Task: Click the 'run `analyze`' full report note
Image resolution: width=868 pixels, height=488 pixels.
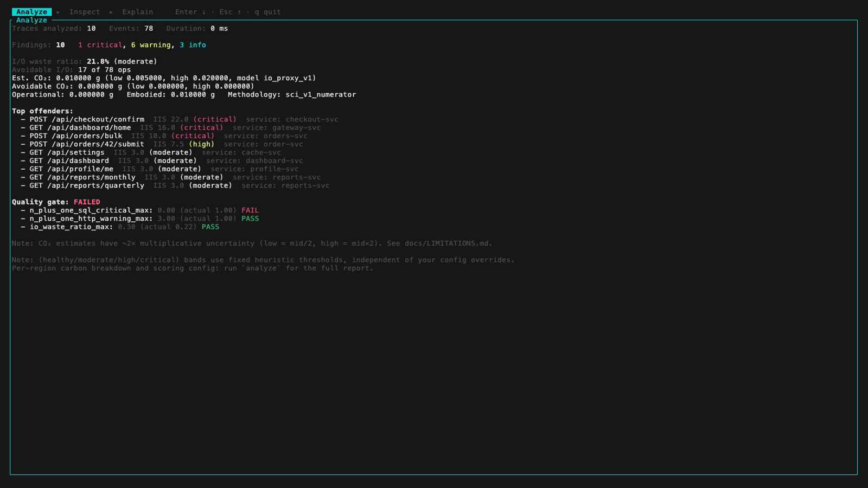Action: [193, 268]
